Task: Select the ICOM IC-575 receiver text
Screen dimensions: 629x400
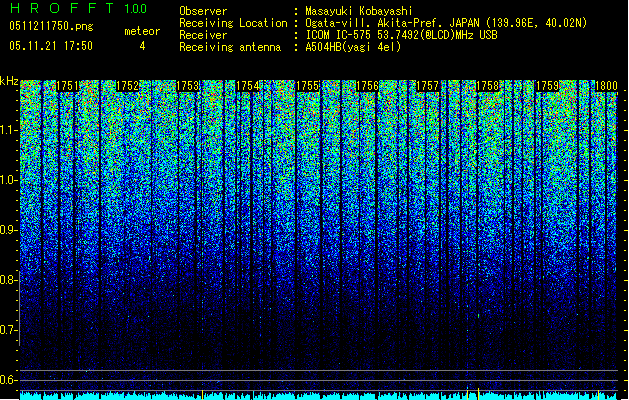Action: coord(402,35)
